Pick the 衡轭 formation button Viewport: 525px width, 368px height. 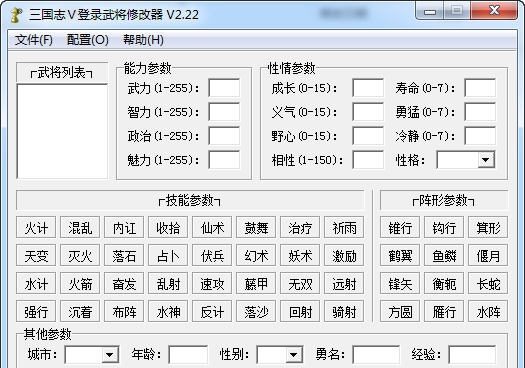(444, 284)
